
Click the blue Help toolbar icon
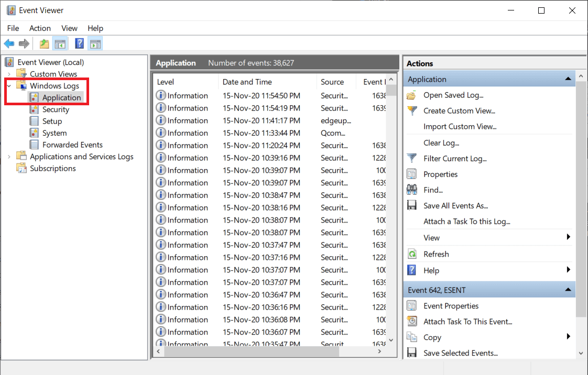(x=79, y=44)
